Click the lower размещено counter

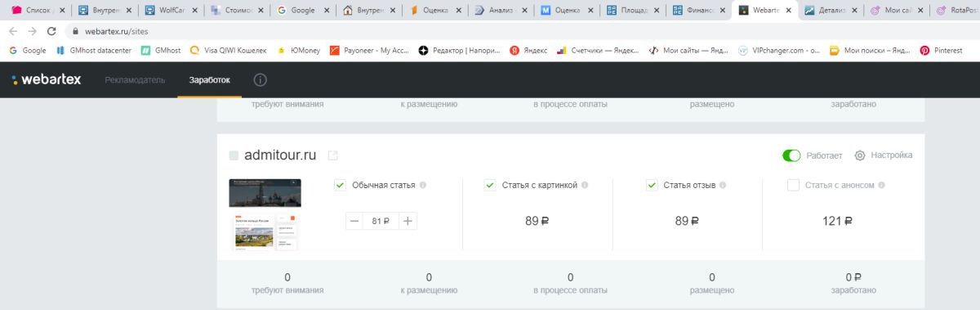pos(712,283)
